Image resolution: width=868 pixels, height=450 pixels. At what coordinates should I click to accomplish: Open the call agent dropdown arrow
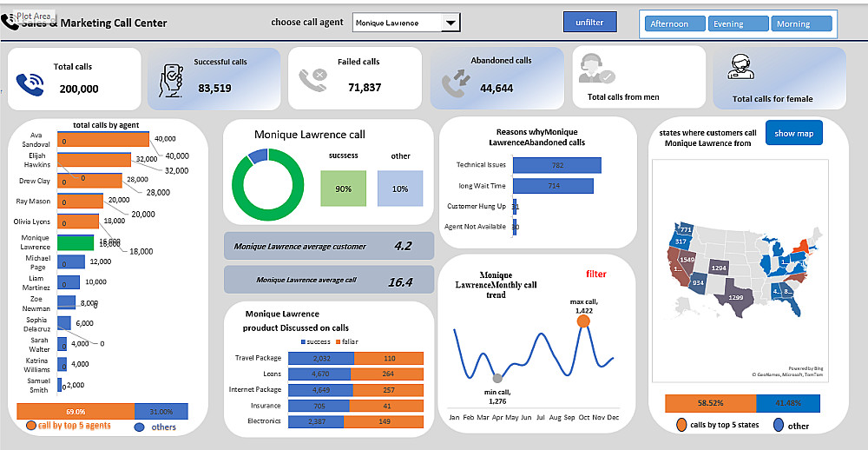coord(450,23)
